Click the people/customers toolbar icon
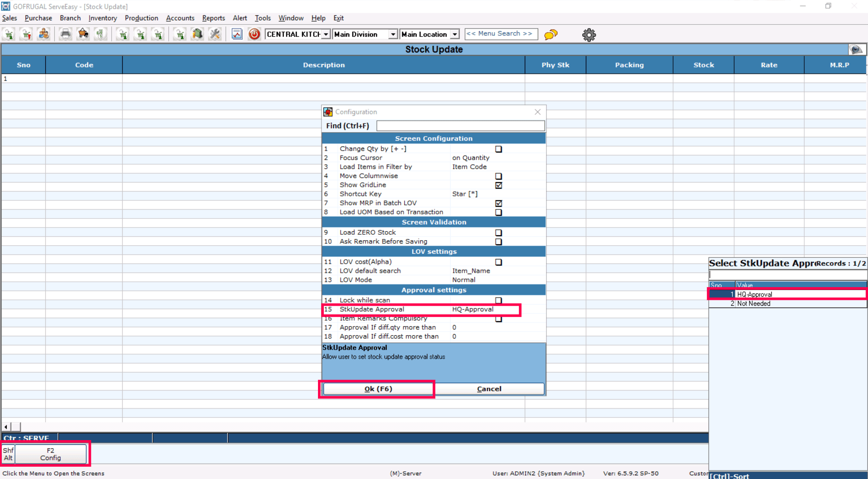Screen dimensions: 868x479 (x=44, y=34)
